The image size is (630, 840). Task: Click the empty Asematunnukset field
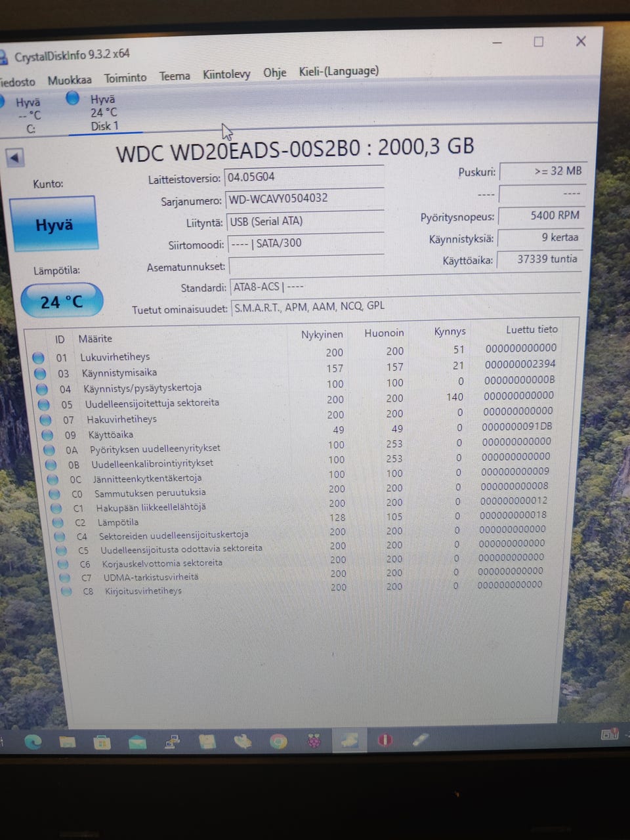pyautogui.click(x=306, y=265)
